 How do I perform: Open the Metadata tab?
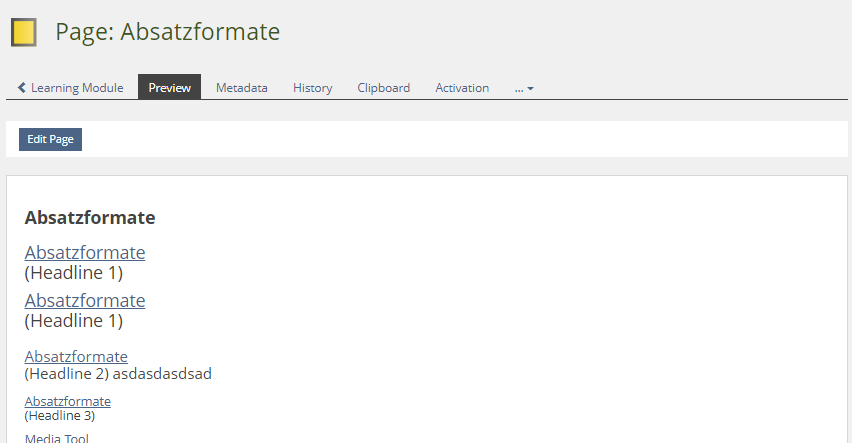(x=242, y=88)
